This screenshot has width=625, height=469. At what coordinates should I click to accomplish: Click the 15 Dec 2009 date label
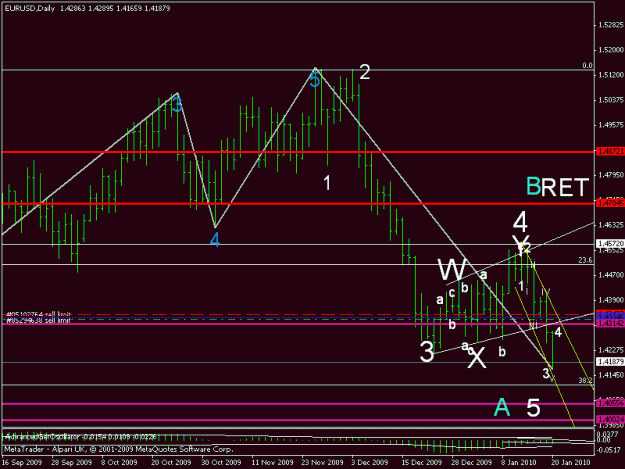point(422,462)
